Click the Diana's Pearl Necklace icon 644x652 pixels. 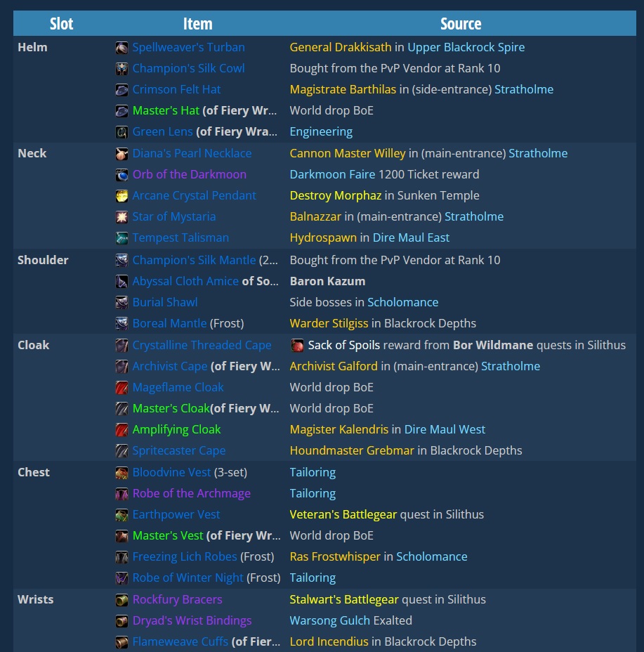click(x=121, y=154)
